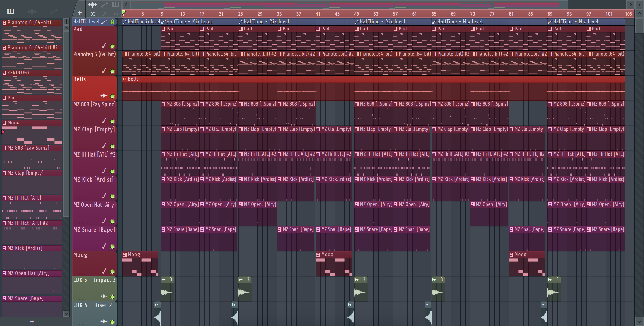The height and width of the screenshot is (326, 644).
Task: Mute the MZ Open Hat [Airy] track
Action: (x=112, y=222)
